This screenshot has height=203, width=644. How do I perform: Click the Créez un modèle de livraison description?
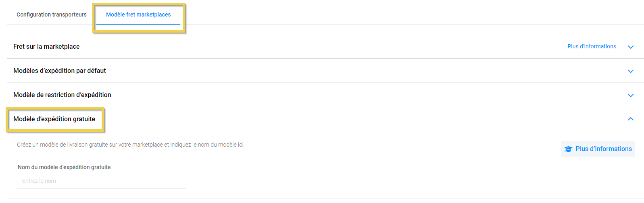click(131, 145)
